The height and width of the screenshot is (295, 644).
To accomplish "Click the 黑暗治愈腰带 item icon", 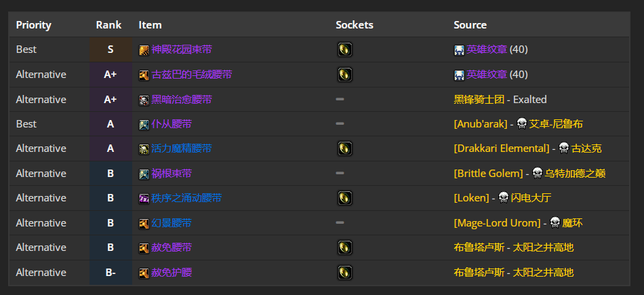I will coord(144,100).
